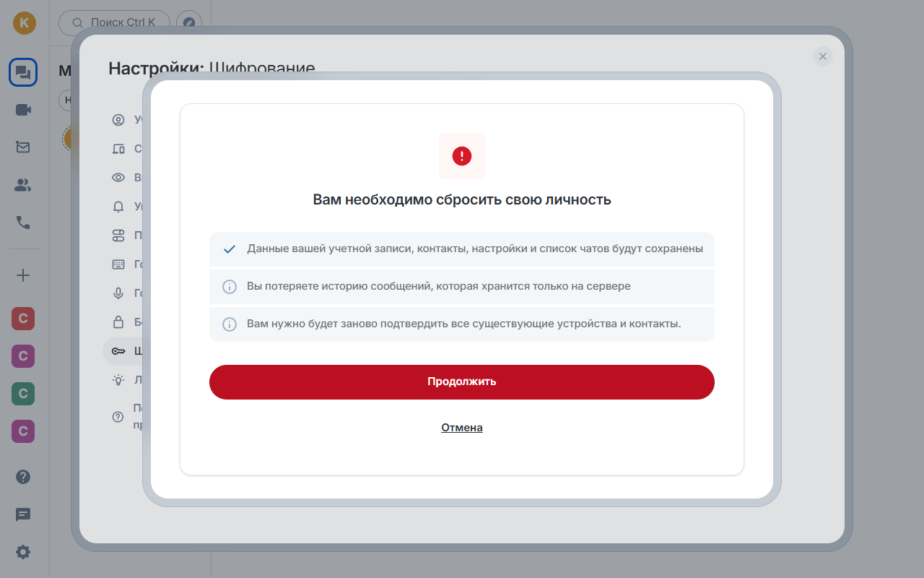Select the red C space avatar

point(23,319)
